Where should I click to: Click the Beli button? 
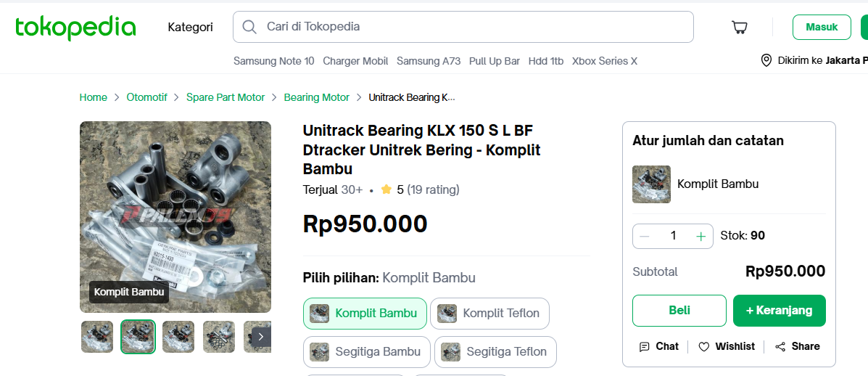[x=679, y=311]
